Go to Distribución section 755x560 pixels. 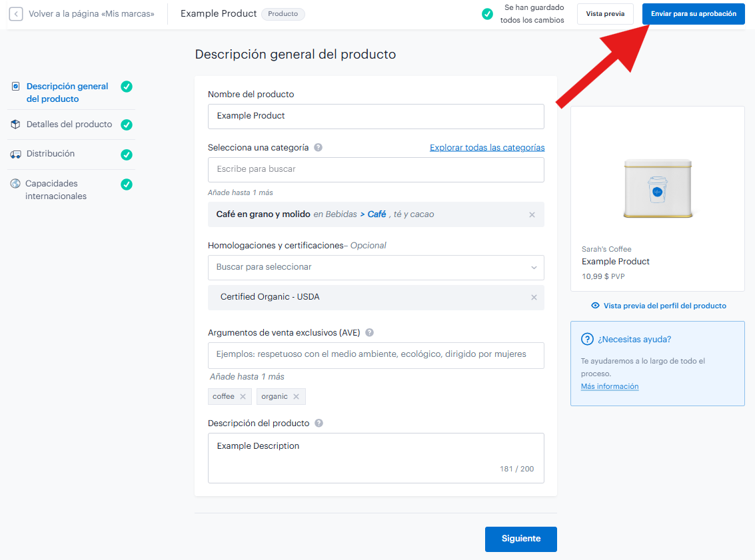[x=51, y=154]
